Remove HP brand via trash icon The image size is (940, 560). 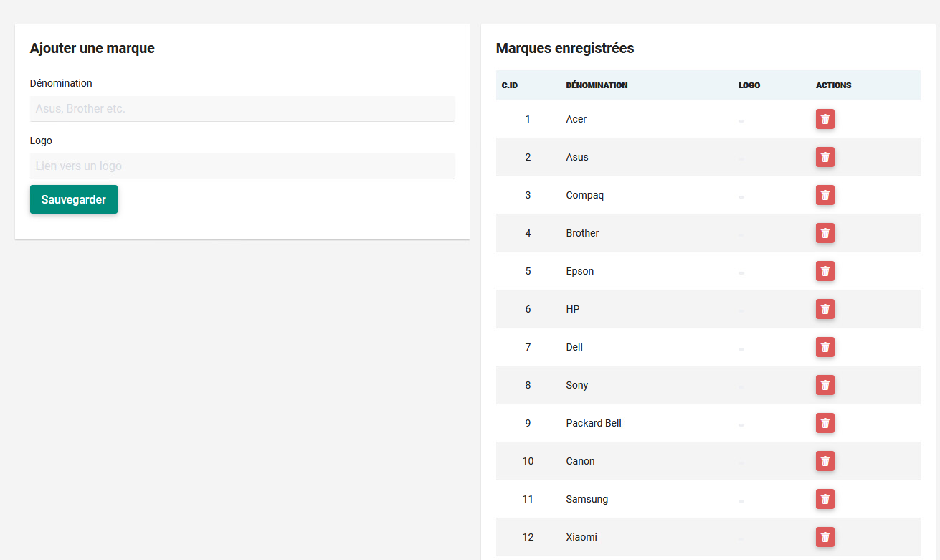[x=825, y=309]
